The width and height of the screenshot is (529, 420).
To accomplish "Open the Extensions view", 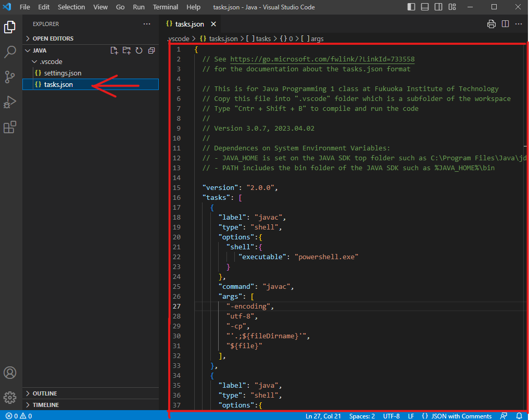I will (10, 127).
